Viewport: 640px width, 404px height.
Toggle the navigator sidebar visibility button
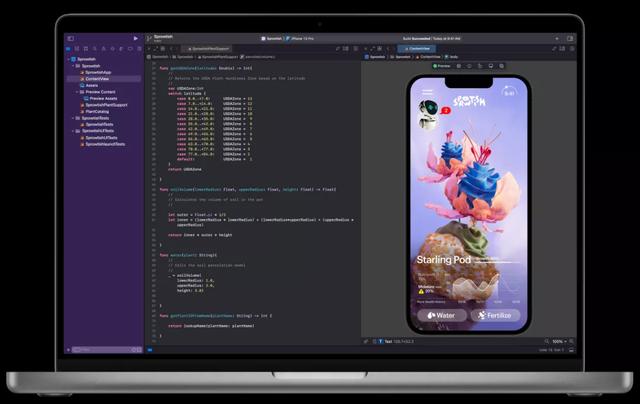tap(71, 38)
